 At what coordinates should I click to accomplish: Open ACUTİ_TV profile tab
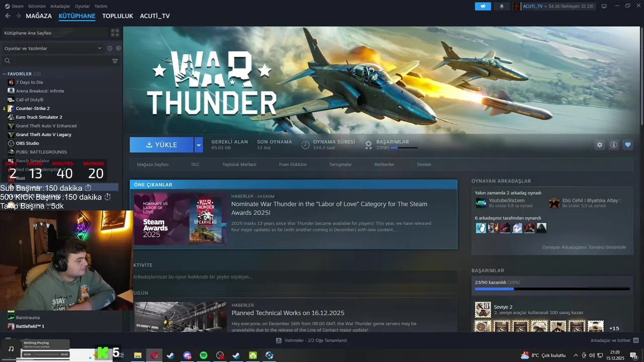[x=154, y=16]
